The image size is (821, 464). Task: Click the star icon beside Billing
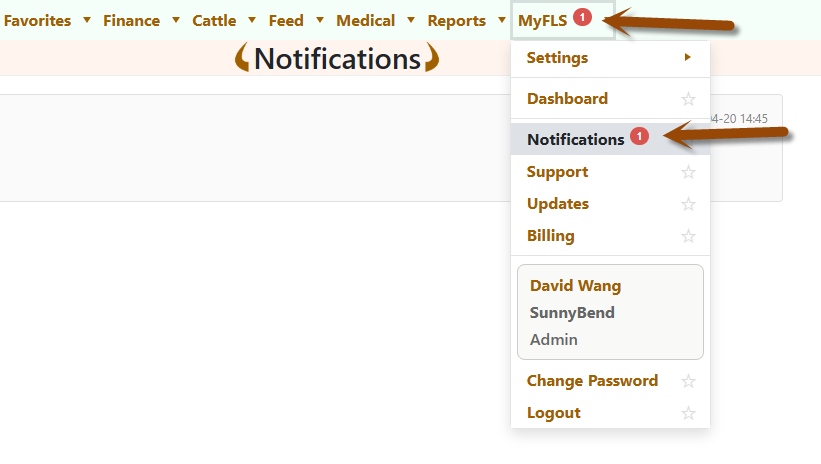point(688,236)
